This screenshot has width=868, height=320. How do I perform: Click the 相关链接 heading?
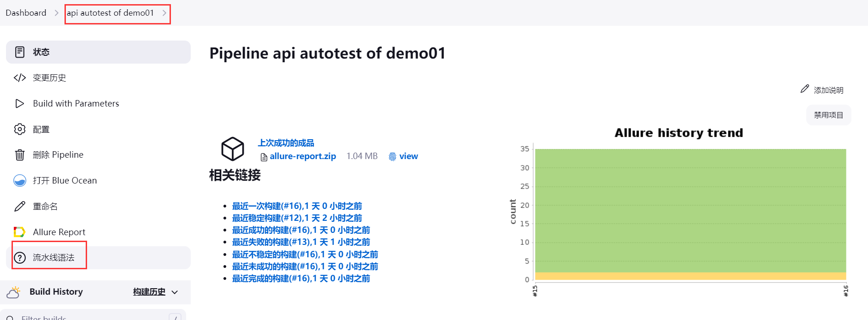click(x=235, y=175)
